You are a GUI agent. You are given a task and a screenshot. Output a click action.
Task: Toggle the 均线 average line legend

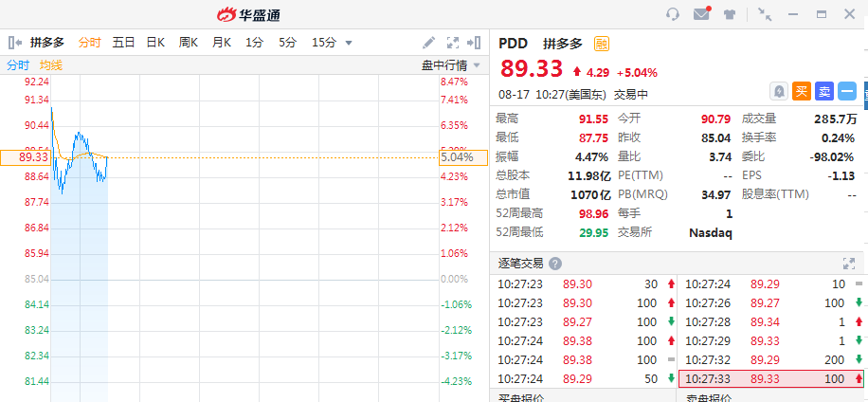pos(50,65)
